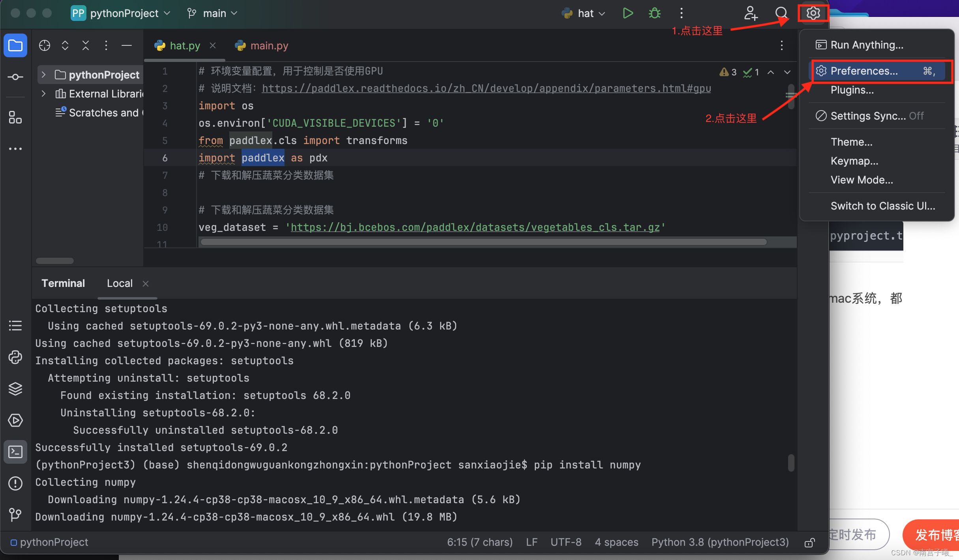The width and height of the screenshot is (959, 560).
Task: Choose Switch to Classic UI
Action: click(x=884, y=206)
